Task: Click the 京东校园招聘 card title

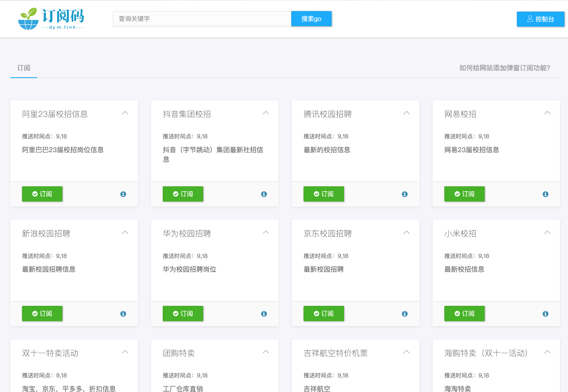Action: pos(328,234)
